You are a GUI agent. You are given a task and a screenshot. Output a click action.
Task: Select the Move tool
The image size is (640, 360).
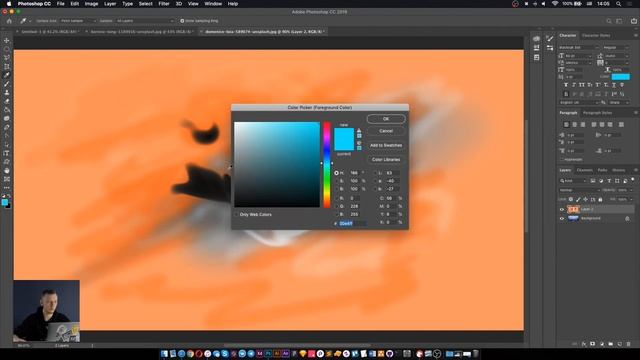pyautogui.click(x=7, y=40)
